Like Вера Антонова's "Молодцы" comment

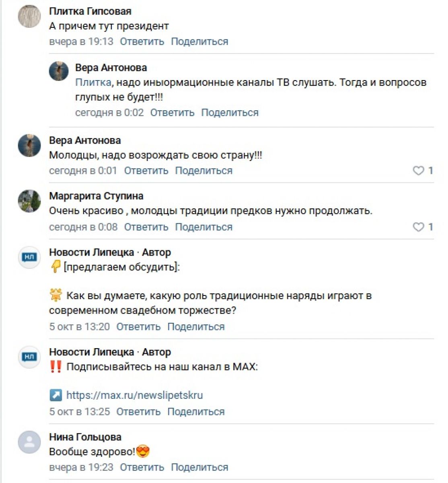tap(419, 171)
